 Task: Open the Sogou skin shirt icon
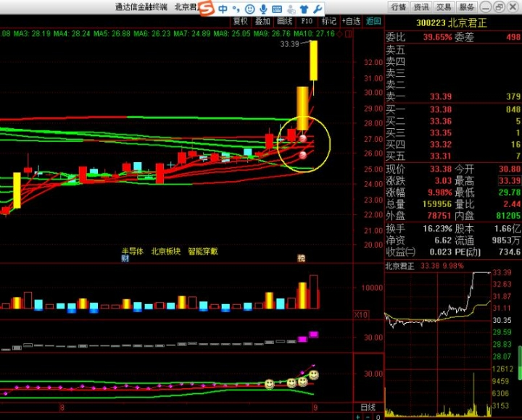click(x=304, y=9)
